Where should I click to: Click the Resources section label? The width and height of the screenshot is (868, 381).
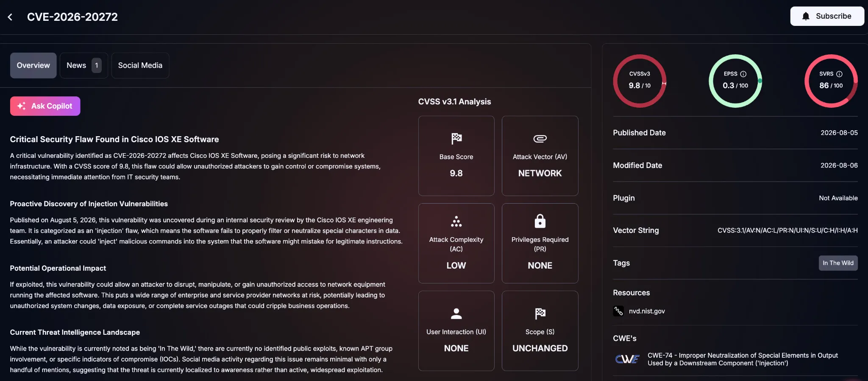coord(631,293)
